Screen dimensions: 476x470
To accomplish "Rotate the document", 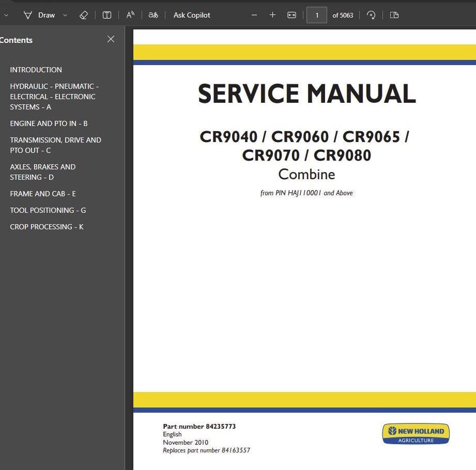I will pyautogui.click(x=371, y=15).
